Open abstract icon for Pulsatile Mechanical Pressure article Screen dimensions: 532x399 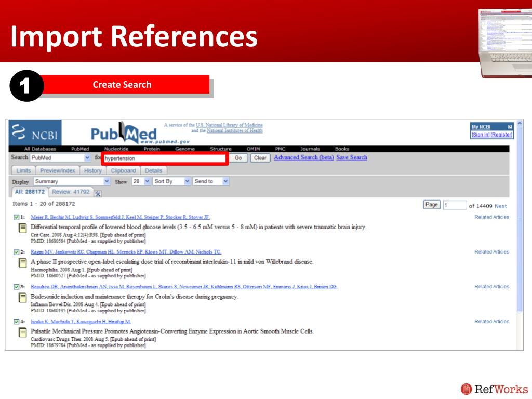coord(22,332)
